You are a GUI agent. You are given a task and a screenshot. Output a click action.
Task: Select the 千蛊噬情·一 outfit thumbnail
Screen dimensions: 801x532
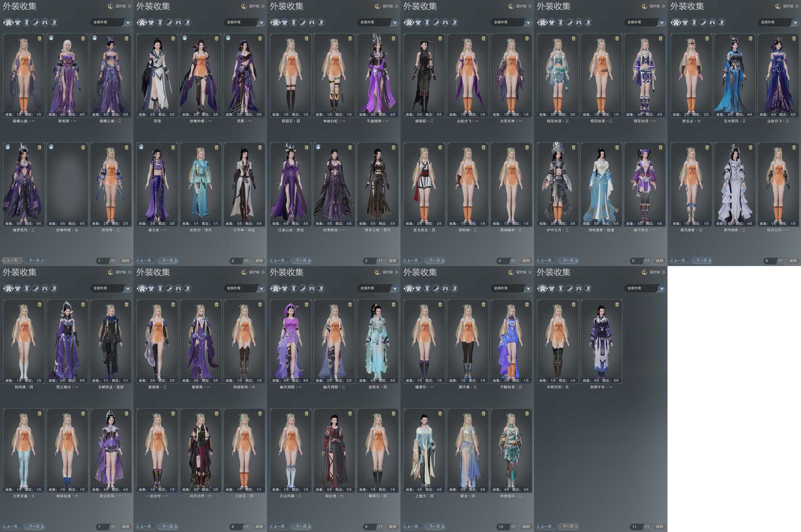[x=378, y=75]
